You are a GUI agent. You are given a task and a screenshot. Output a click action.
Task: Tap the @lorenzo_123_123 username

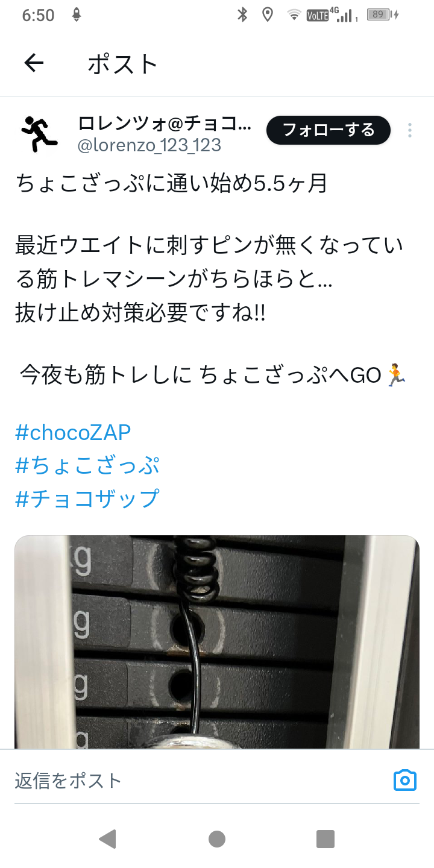149,145
